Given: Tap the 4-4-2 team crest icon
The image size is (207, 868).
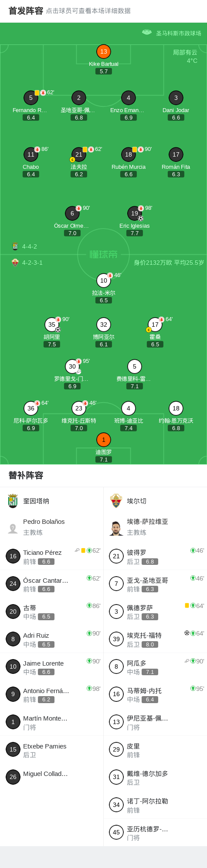Looking at the screenshot, I should [x=15, y=246].
